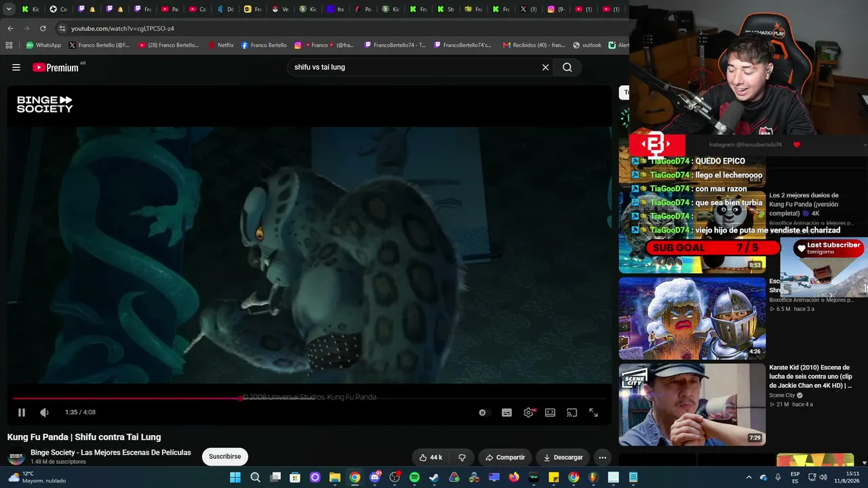Open the Chrome apps grid shortcut

pos(9,45)
